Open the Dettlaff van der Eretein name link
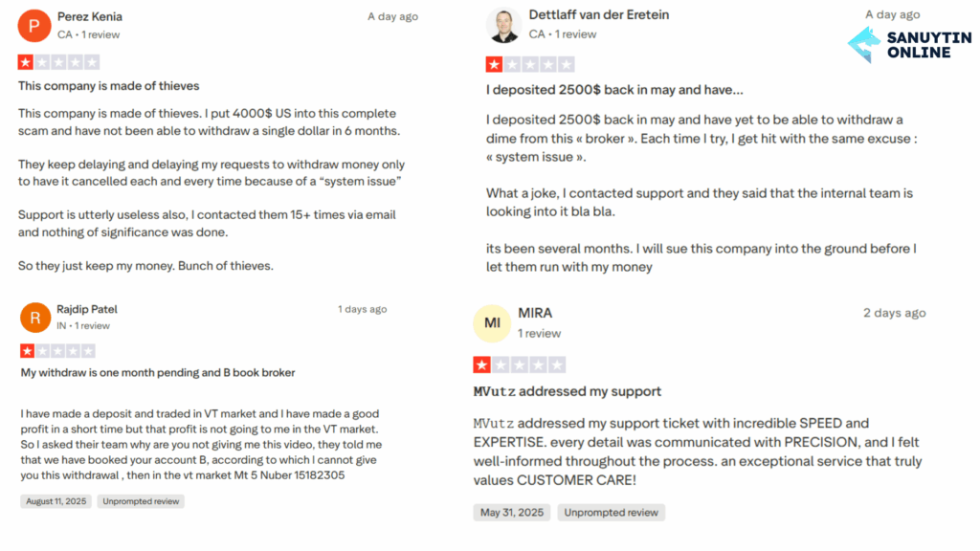 click(x=599, y=15)
